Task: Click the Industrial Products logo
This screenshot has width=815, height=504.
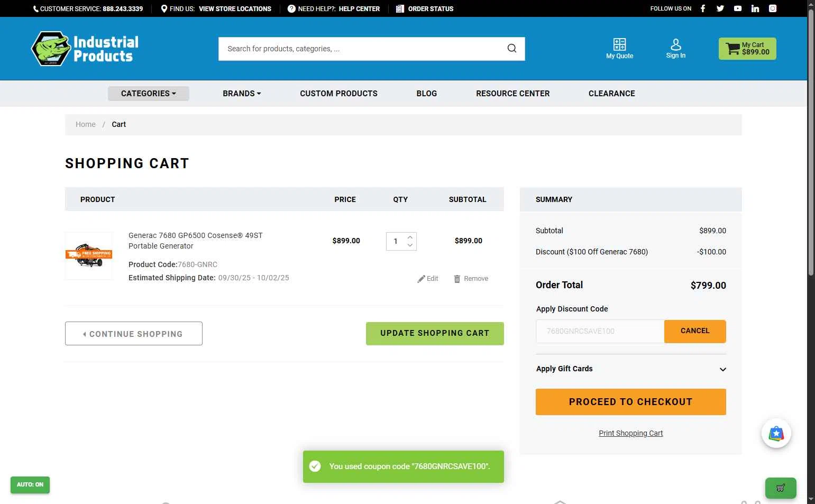Action: tap(85, 49)
